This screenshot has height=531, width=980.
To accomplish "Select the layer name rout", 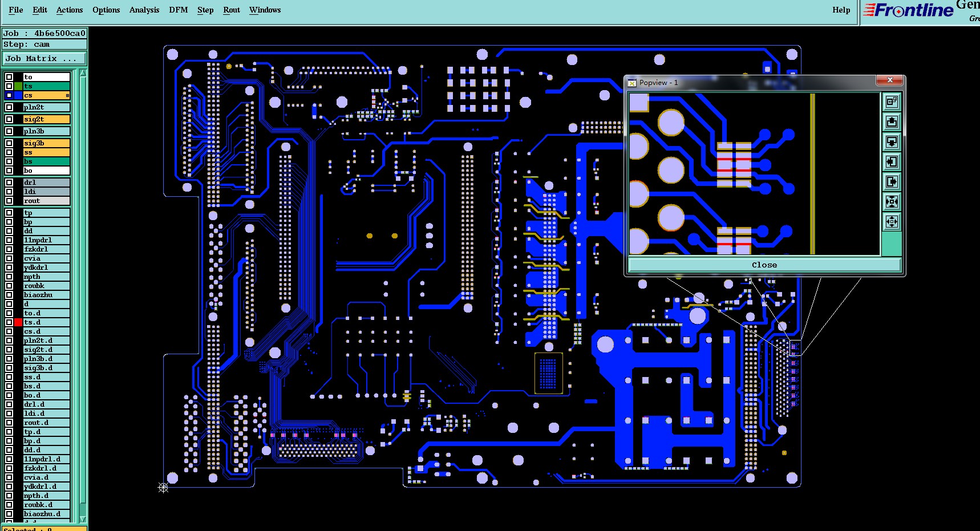I will tap(47, 201).
